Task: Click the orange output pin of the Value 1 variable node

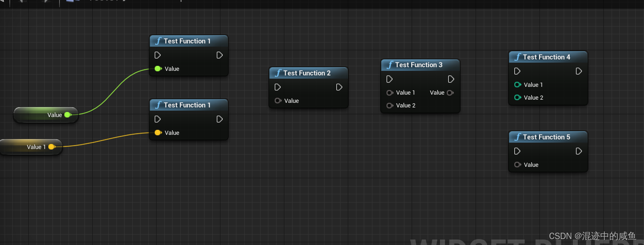Action: coord(52,147)
